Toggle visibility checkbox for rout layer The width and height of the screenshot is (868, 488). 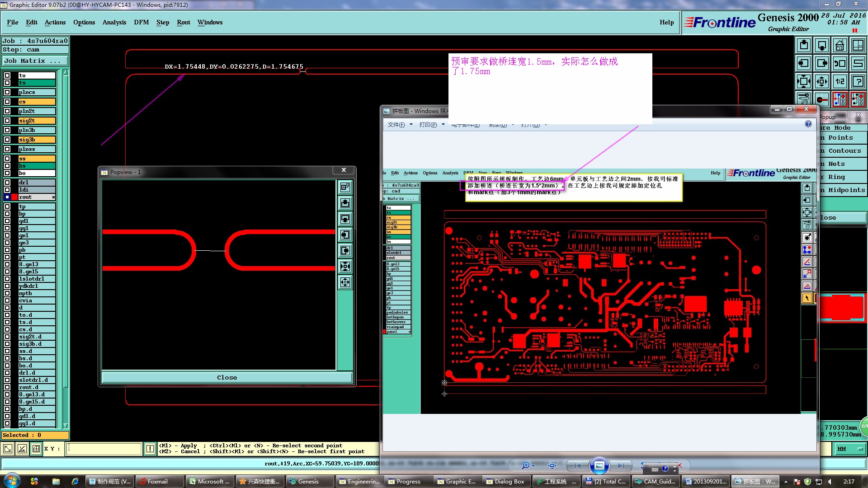7,197
